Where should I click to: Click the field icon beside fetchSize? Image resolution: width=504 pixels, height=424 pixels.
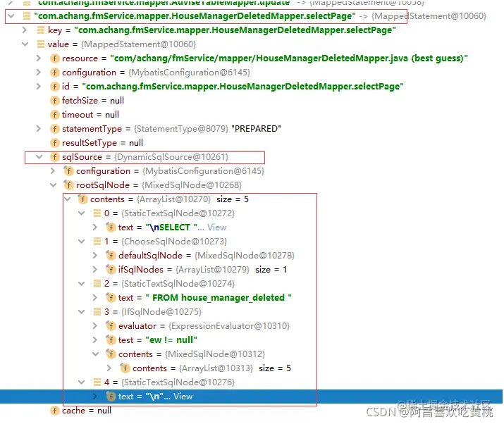point(55,101)
